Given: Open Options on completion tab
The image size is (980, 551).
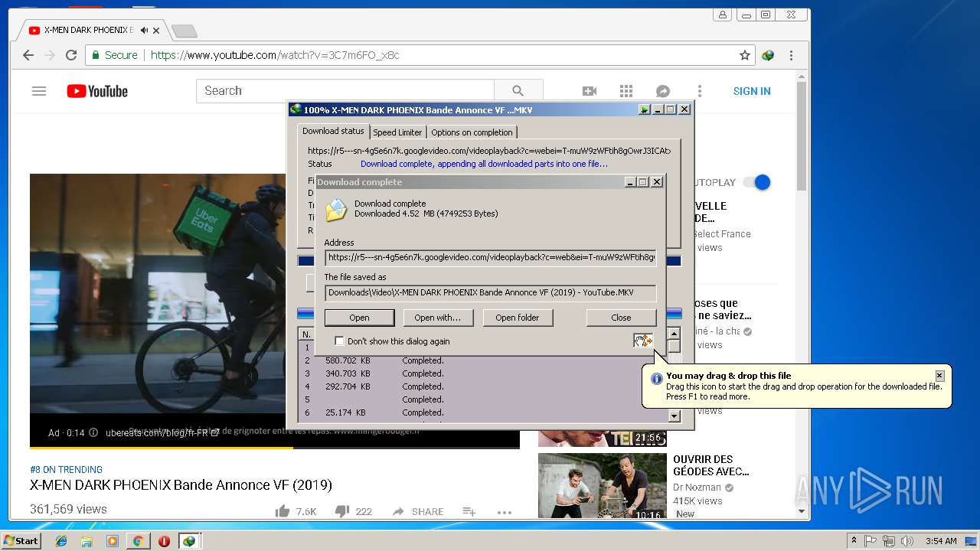Looking at the screenshot, I should pyautogui.click(x=472, y=132).
